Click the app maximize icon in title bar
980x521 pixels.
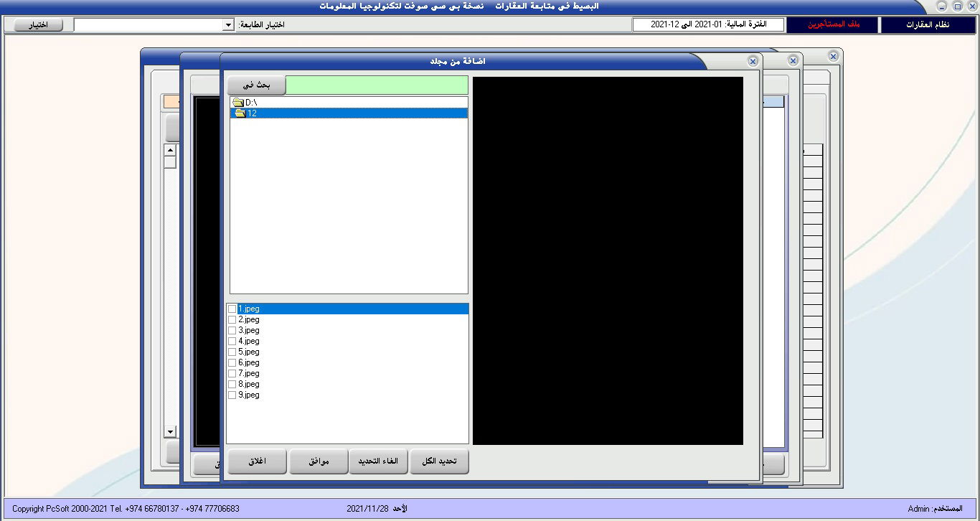[x=957, y=6]
